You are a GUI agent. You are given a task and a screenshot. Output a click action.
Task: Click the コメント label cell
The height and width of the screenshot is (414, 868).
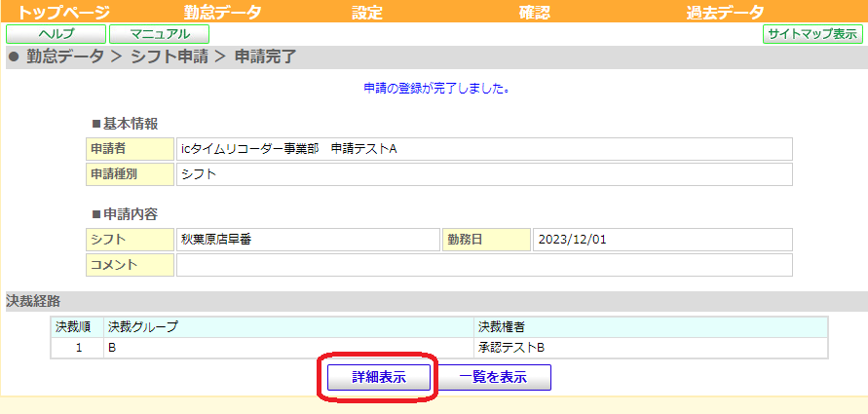click(x=131, y=265)
